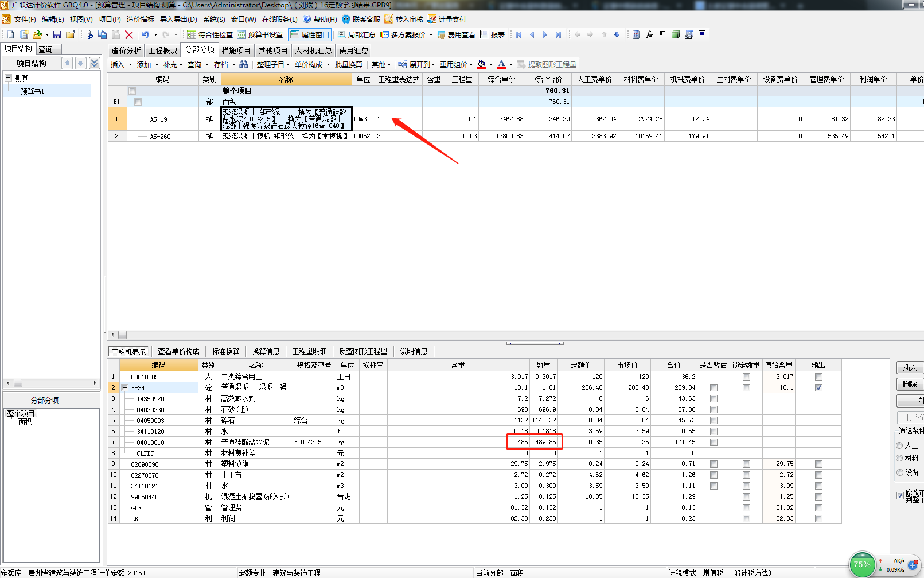Check 是否暂估 for 普通硅酸盐水泥 row
The width and height of the screenshot is (924, 578).
click(x=714, y=443)
